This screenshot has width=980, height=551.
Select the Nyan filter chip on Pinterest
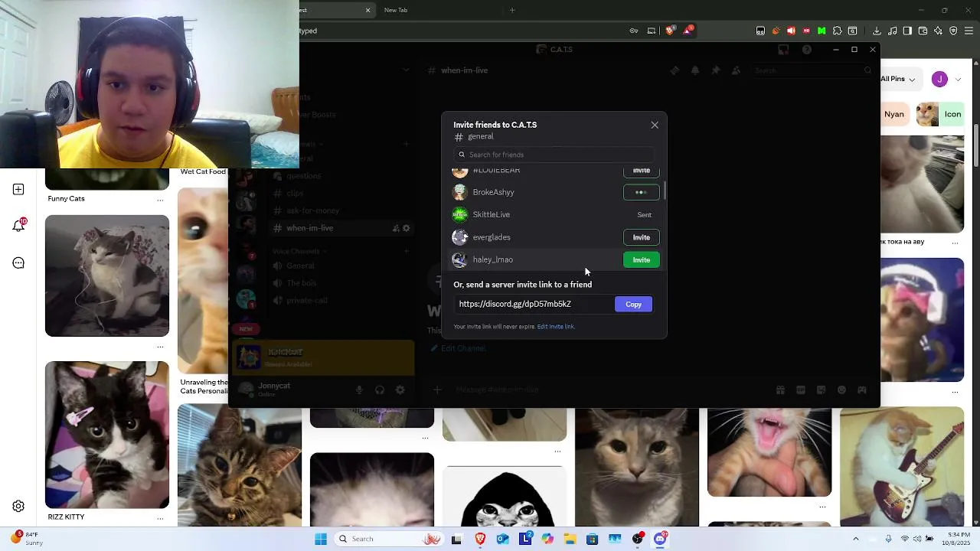pyautogui.click(x=894, y=114)
